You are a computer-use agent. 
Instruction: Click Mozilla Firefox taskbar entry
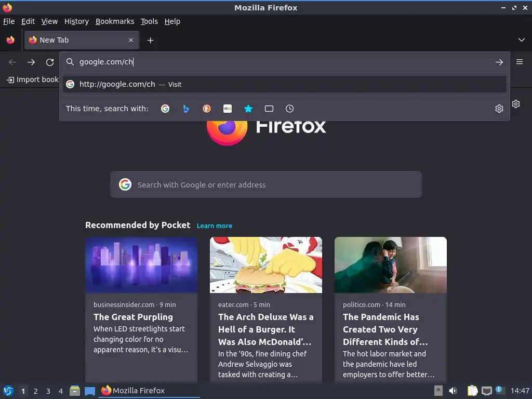tap(149, 391)
